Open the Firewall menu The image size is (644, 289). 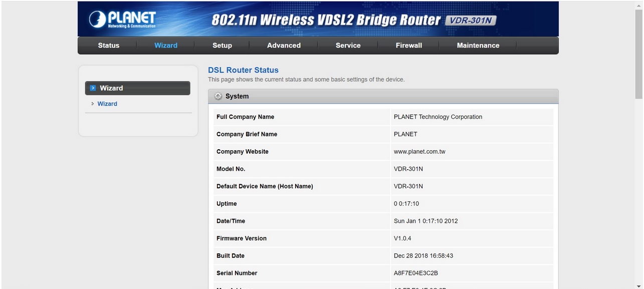pos(409,45)
